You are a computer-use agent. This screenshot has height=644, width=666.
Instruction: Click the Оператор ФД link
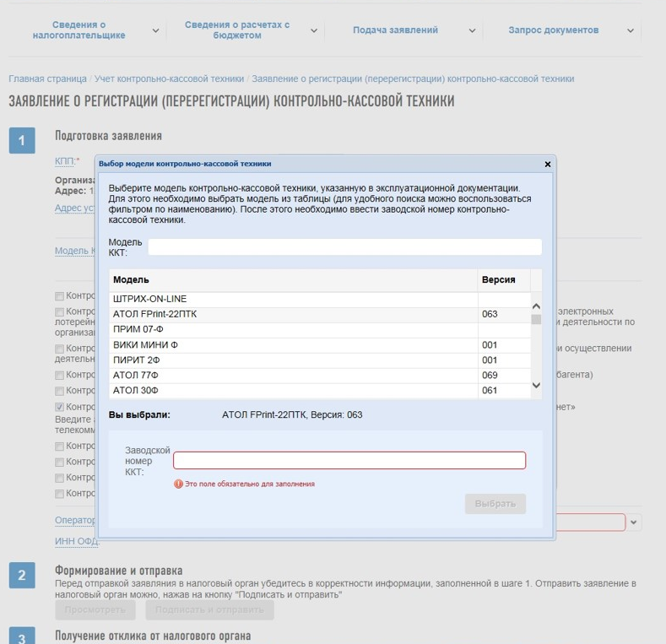click(75, 521)
